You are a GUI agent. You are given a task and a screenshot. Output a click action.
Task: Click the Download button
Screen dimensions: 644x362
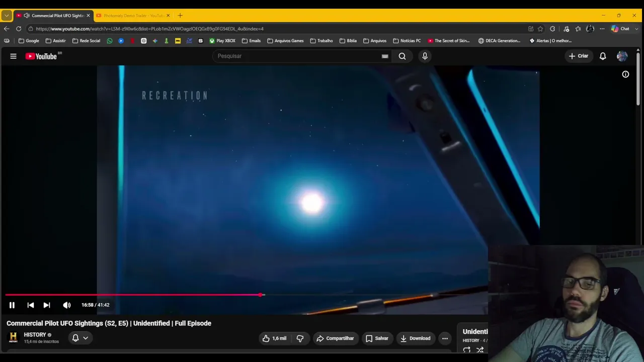pyautogui.click(x=415, y=338)
